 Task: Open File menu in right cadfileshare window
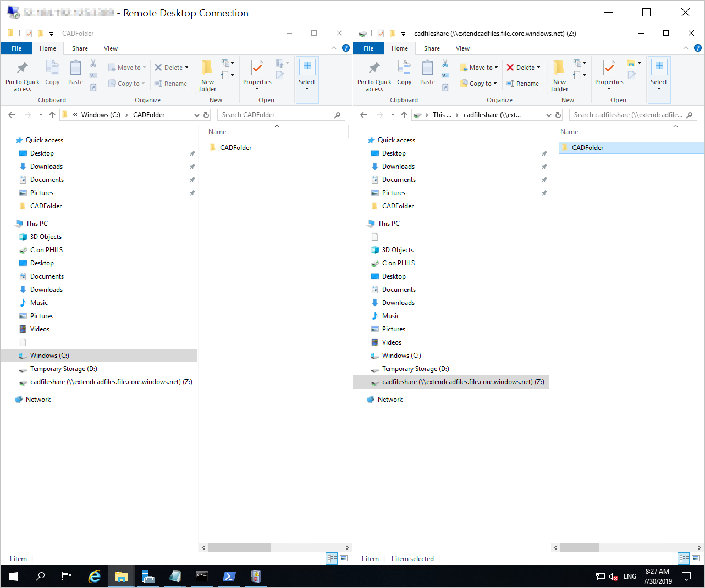click(368, 48)
